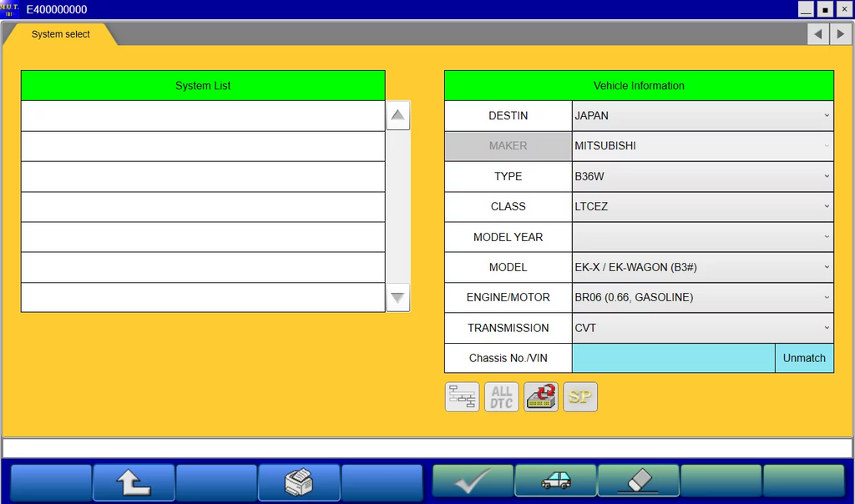The height and width of the screenshot is (504, 855).
Task: Click the eraser clear button
Action: pos(638,482)
